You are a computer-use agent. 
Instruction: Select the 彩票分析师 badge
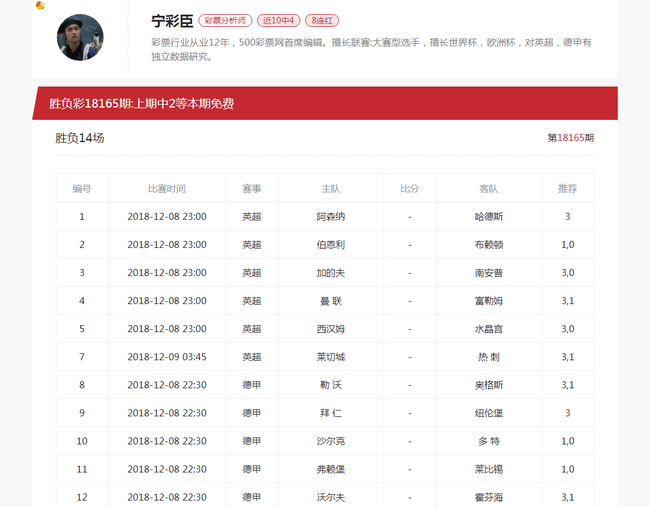point(225,20)
